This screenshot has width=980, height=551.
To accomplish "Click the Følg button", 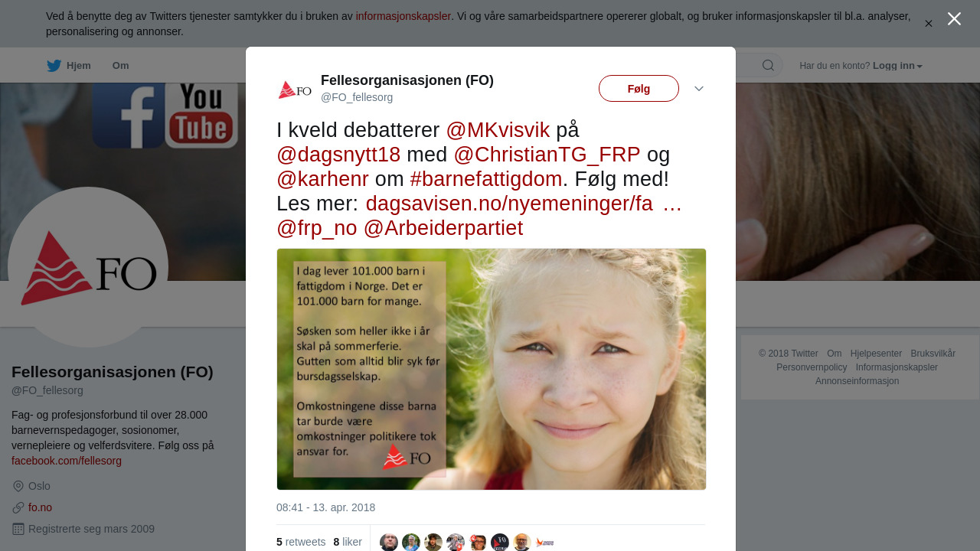I will tap(639, 89).
